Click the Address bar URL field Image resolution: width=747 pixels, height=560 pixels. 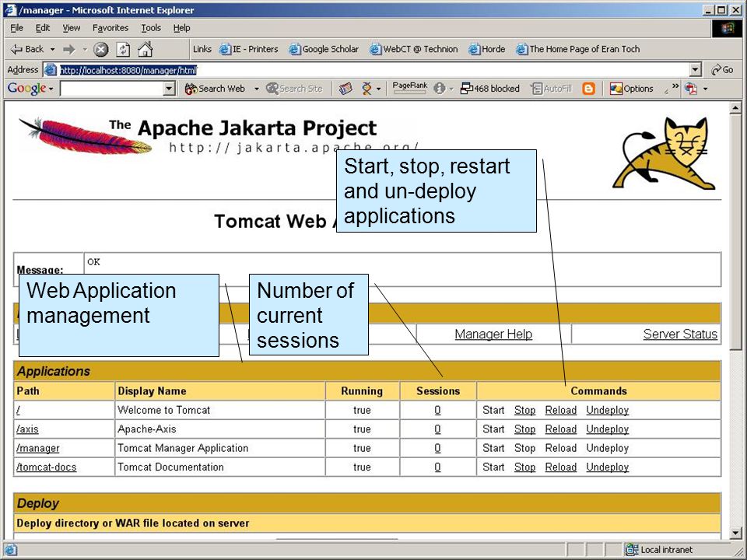366,70
